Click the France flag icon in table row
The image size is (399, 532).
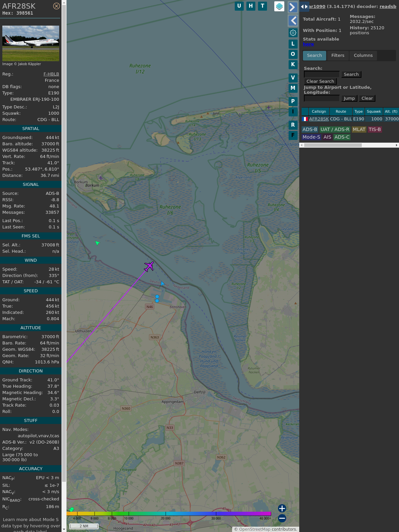(x=305, y=119)
